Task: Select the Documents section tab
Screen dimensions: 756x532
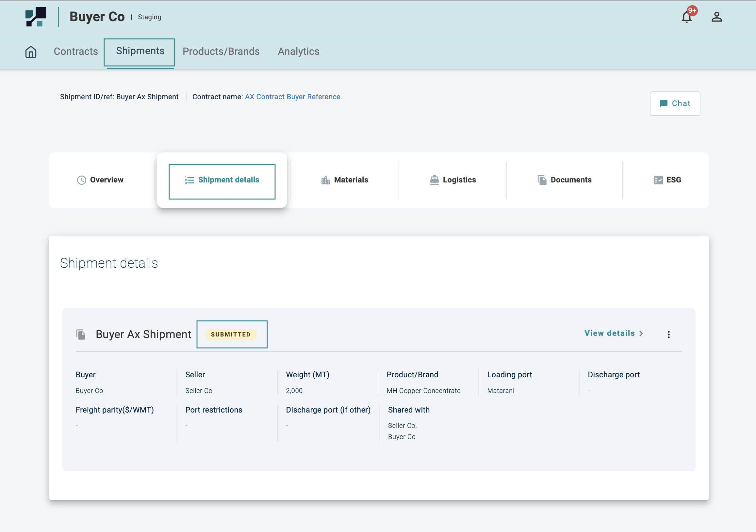Action: tap(564, 180)
